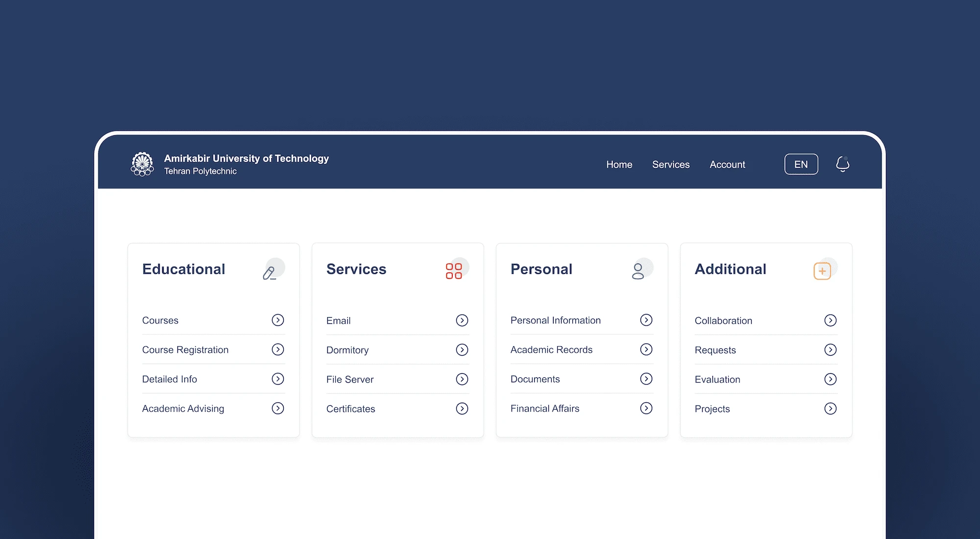Click the arrow icon next to Collaboration
The width and height of the screenshot is (980, 539).
coord(831,320)
